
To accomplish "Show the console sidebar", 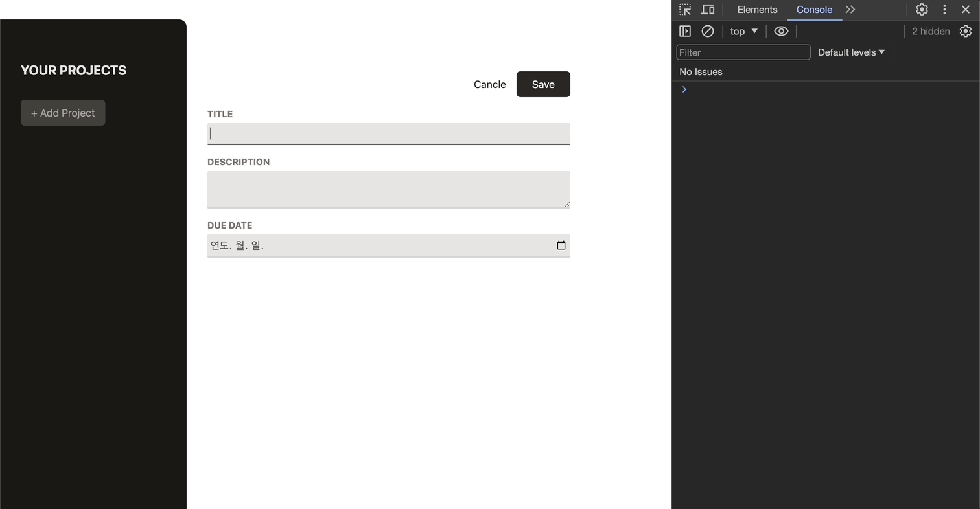I will click(685, 31).
